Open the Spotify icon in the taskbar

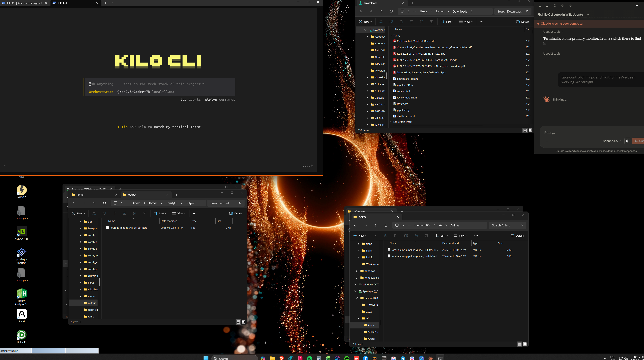click(309, 358)
